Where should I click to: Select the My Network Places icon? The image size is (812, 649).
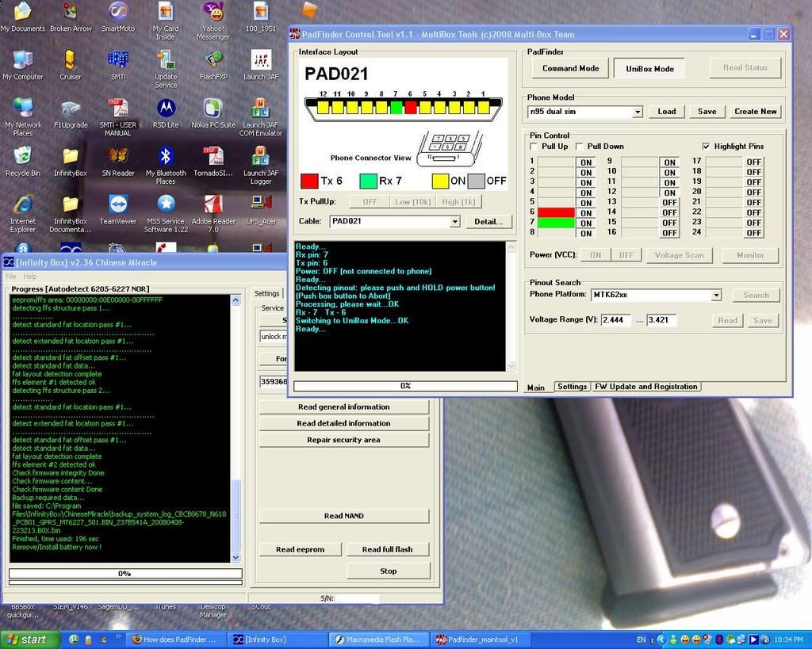click(x=23, y=117)
